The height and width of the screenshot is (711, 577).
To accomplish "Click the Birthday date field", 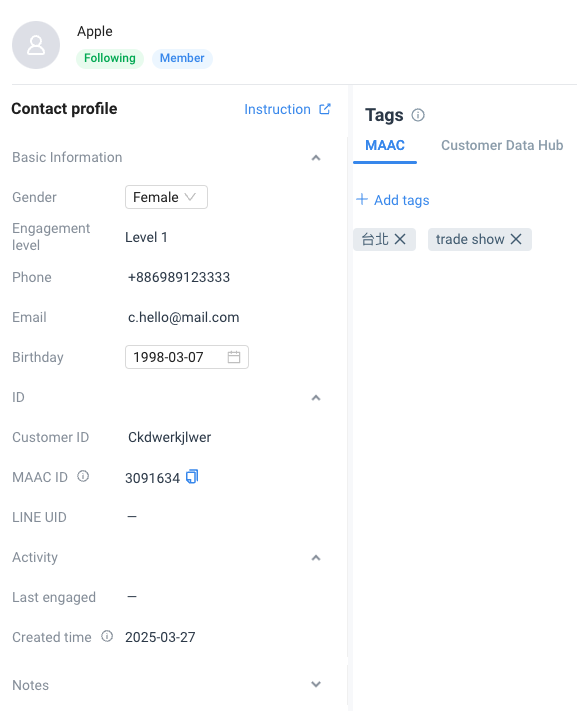I will (x=187, y=357).
